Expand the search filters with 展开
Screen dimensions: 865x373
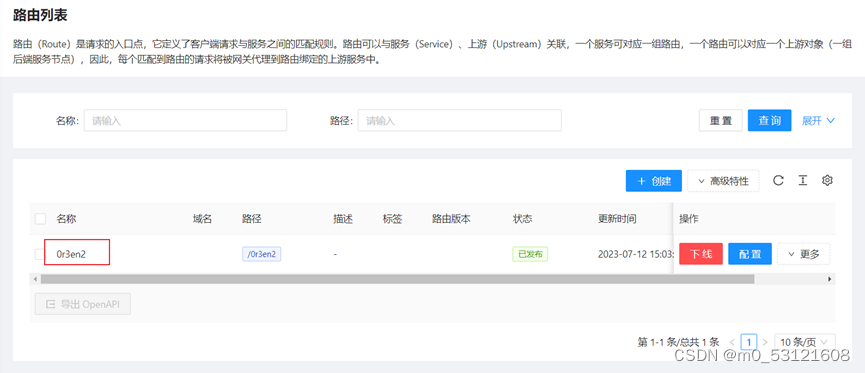pyautogui.click(x=818, y=121)
